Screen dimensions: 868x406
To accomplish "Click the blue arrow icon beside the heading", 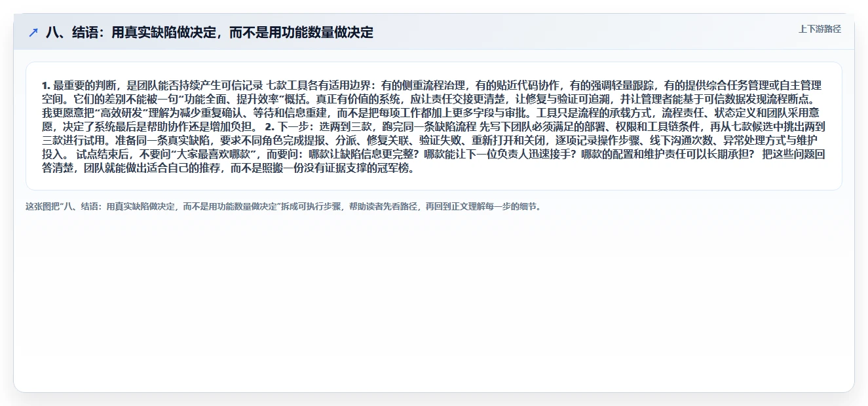I will (x=33, y=32).
